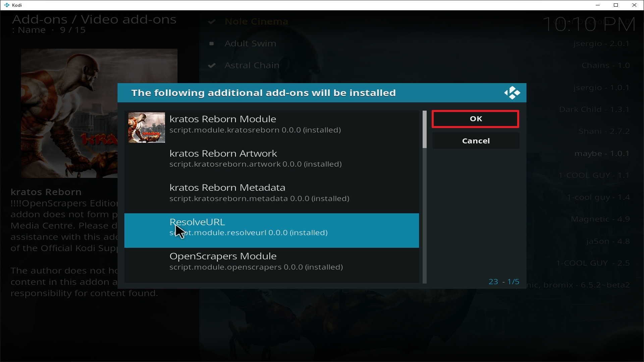Click the 23 - 1/5 item counter
644x362 pixels.
(x=504, y=282)
